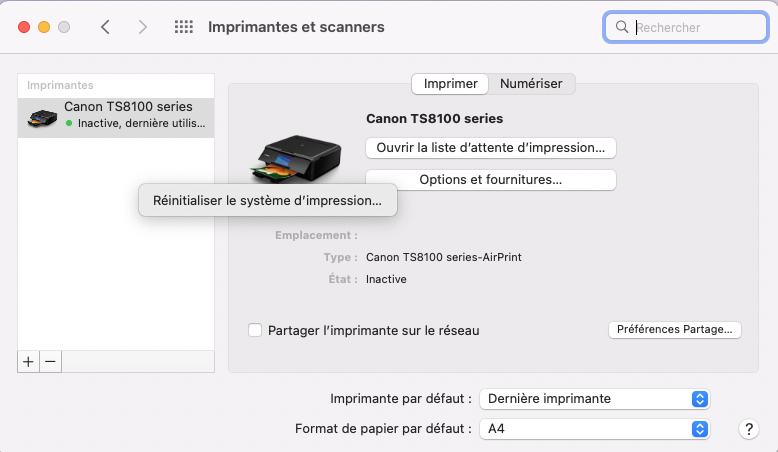Click the plus icon to add printer
778x452 pixels.
click(28, 361)
